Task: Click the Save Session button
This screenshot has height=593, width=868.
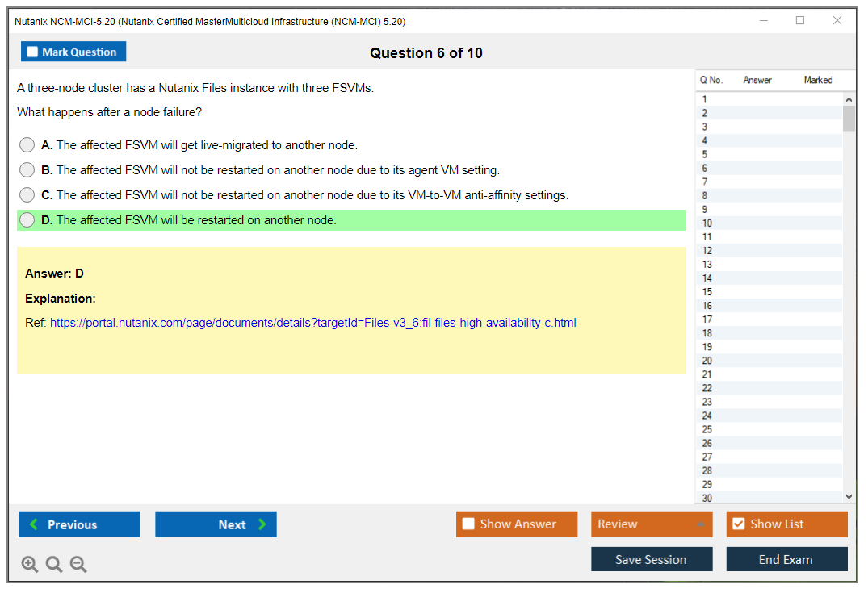Action: tap(652, 559)
